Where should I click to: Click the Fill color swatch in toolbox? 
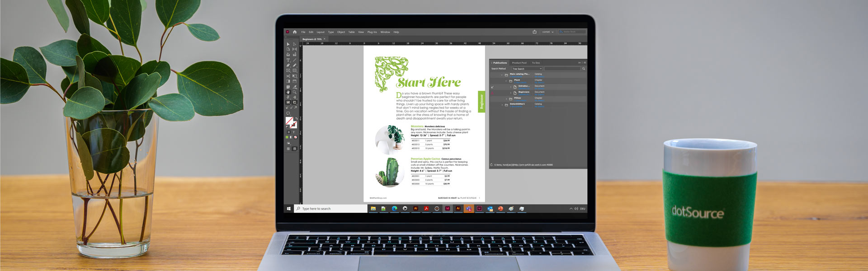click(x=289, y=121)
